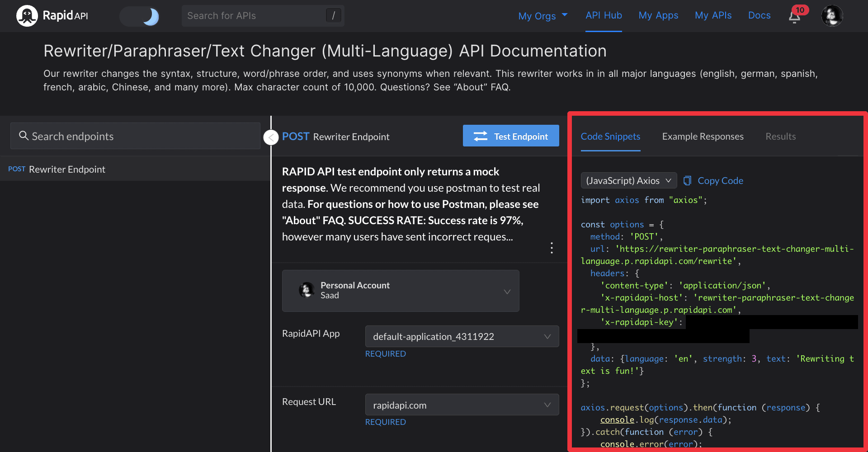
Task: Go to API Hub
Action: coord(604,15)
